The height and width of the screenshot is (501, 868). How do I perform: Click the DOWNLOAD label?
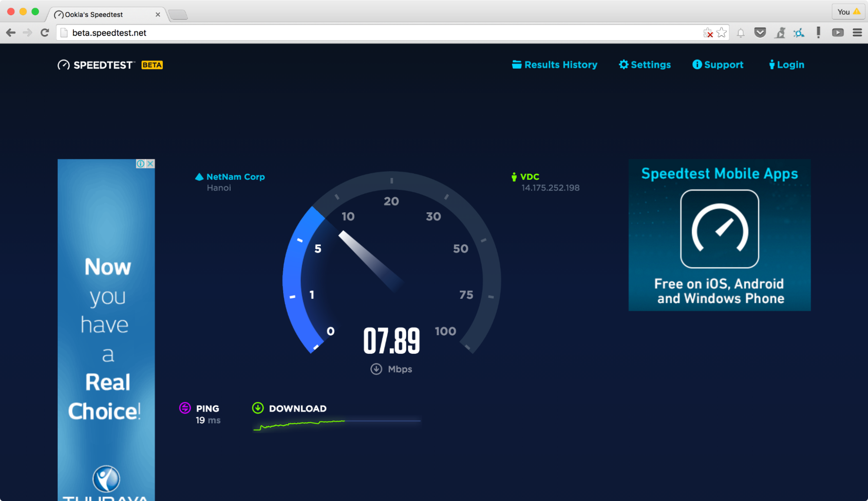pos(298,409)
